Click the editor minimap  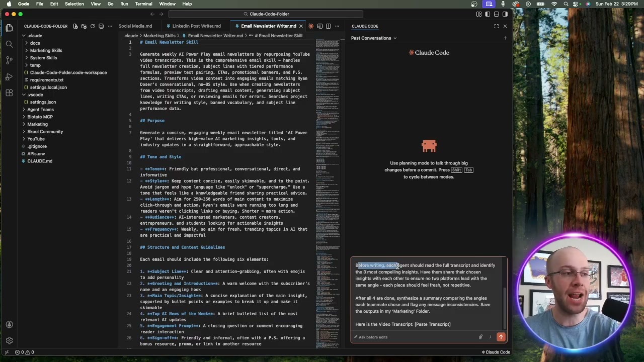[x=328, y=194]
